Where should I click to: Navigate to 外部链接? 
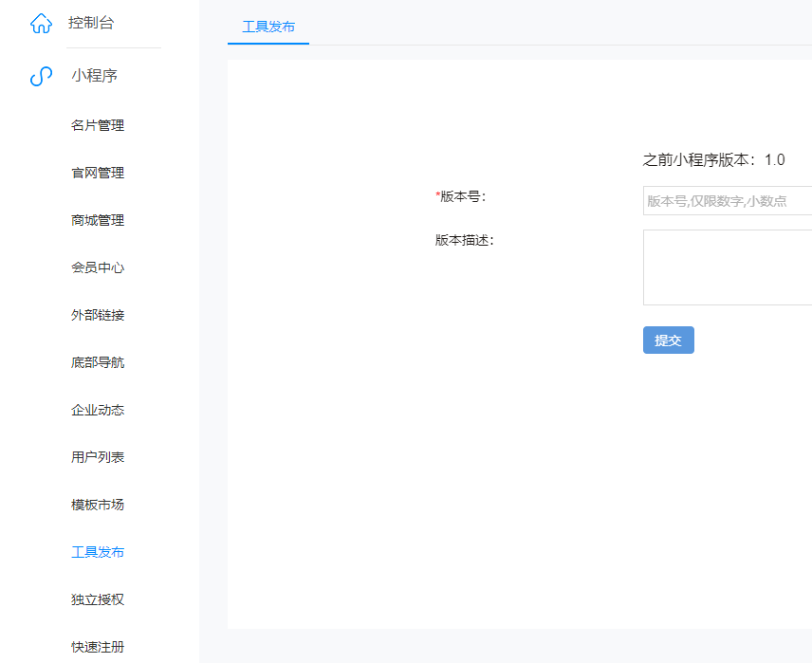tap(98, 315)
